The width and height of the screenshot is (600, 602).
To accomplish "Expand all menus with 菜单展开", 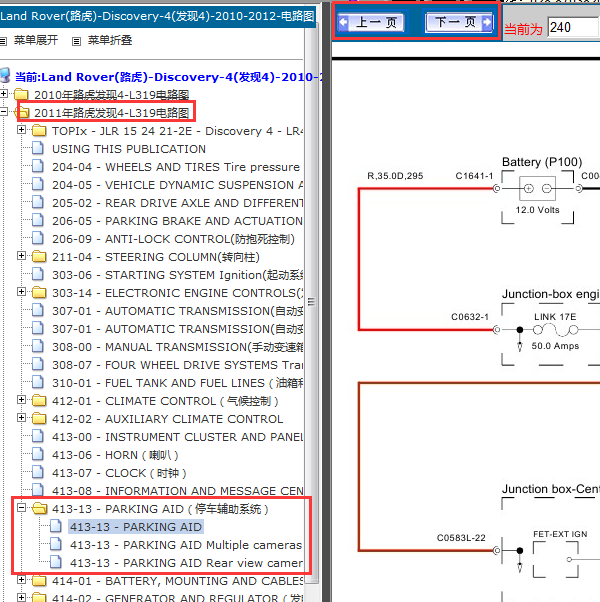I will [35, 40].
